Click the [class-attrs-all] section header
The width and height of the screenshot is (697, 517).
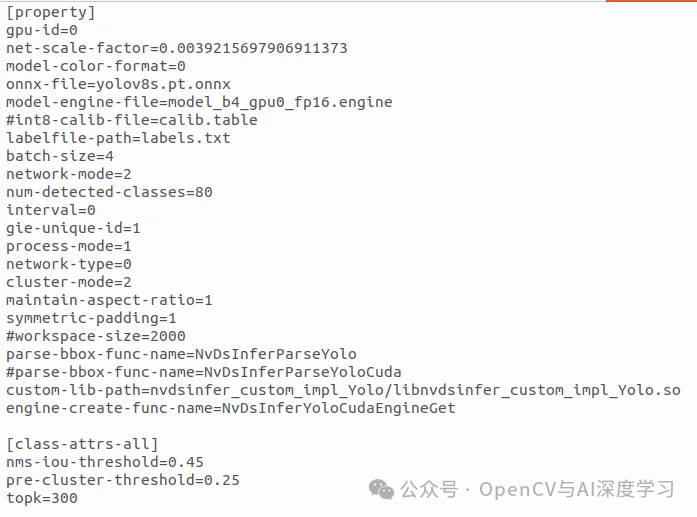point(82,444)
